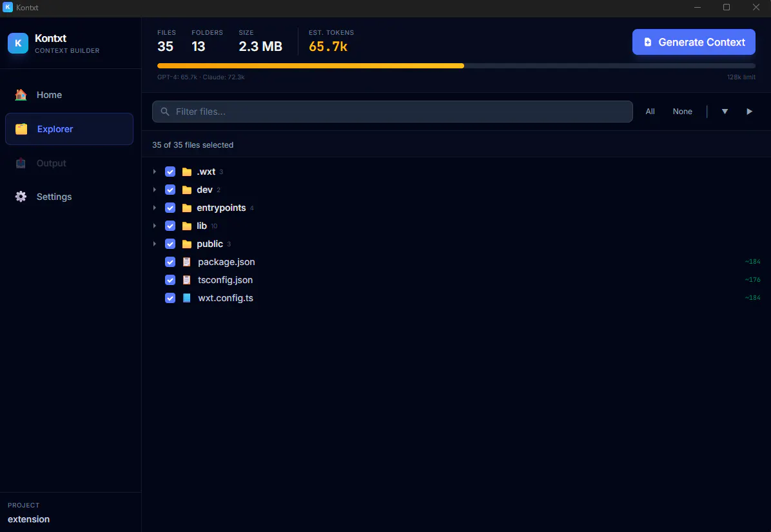771x532 pixels.
Task: Click the public folder icon
Action: (187, 244)
